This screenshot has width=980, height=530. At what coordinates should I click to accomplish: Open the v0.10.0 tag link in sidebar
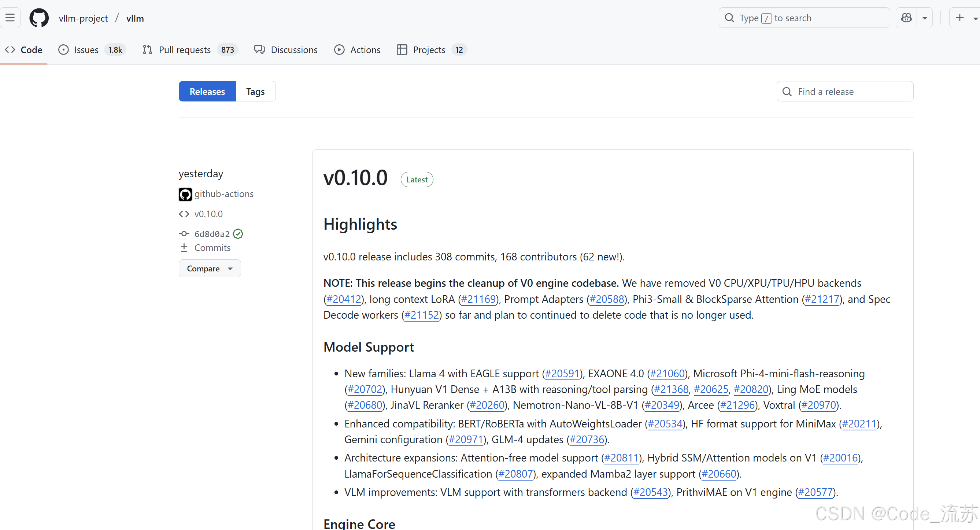208,214
